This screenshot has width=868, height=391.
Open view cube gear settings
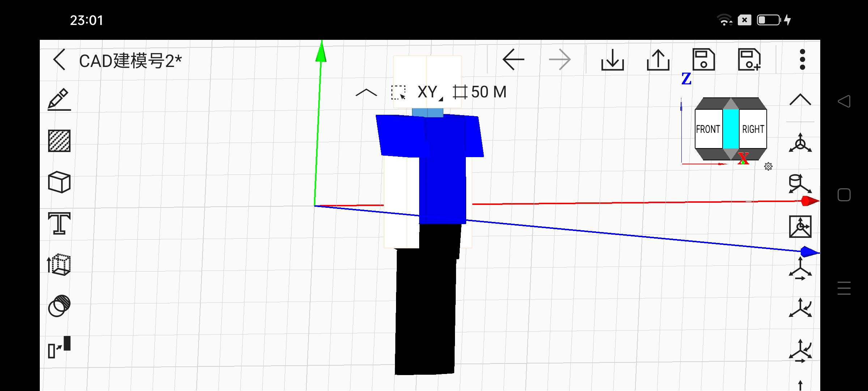[769, 166]
